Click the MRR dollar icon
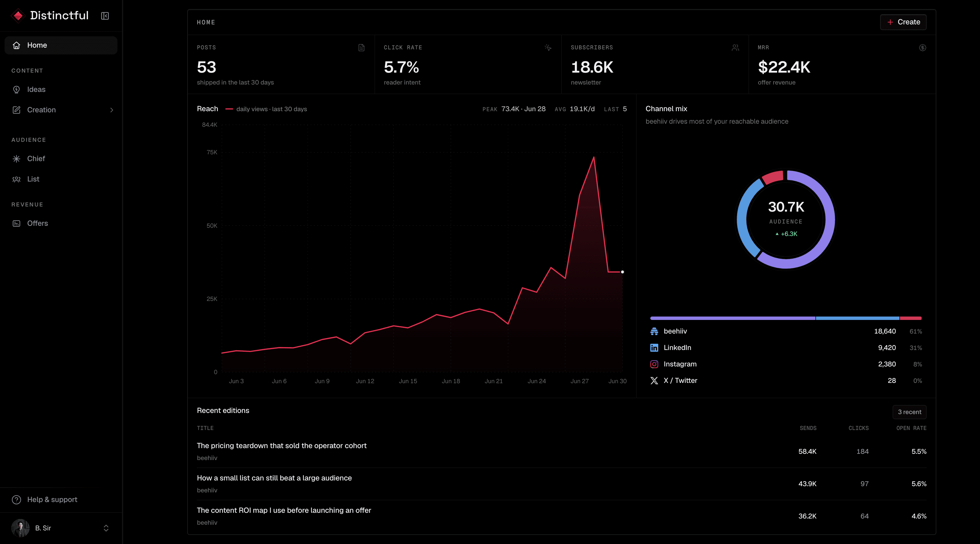This screenshot has height=544, width=980. point(923,48)
